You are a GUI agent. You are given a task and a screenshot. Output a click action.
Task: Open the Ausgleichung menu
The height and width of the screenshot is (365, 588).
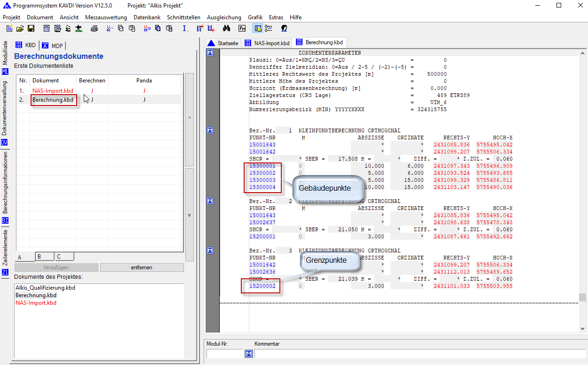point(224,17)
